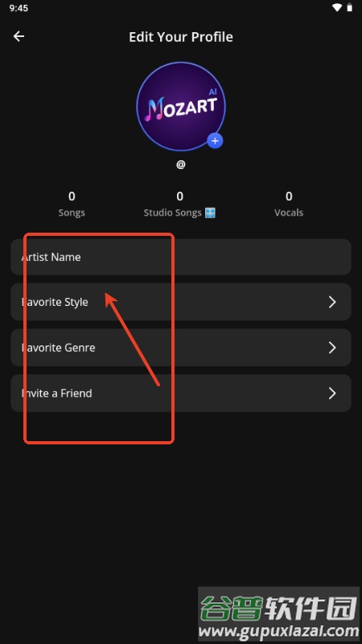Tap the @ username handle

click(181, 165)
